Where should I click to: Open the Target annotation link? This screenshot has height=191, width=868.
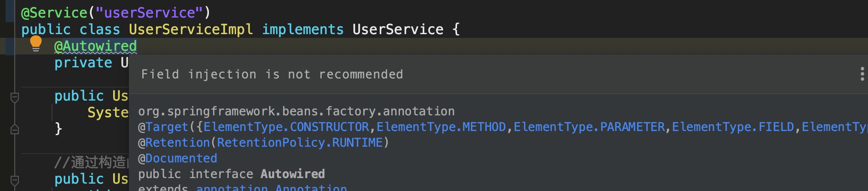point(167,127)
